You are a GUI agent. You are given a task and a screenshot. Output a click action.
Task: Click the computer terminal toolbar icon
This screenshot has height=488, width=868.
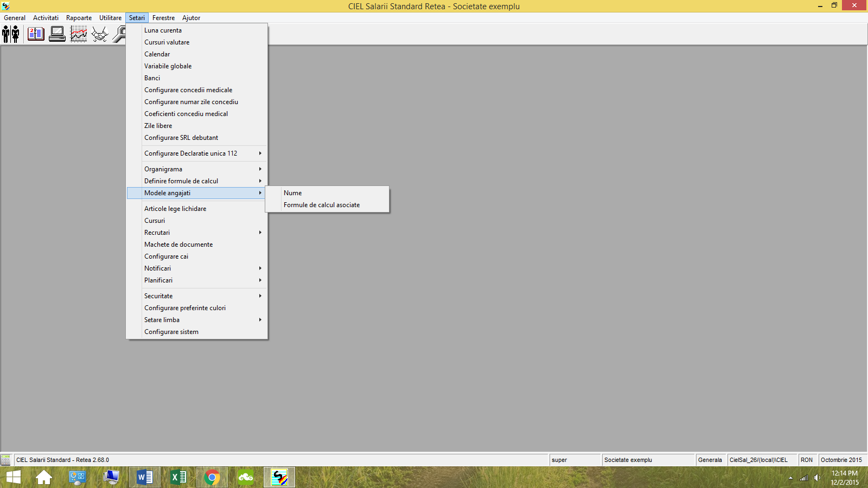coord(58,34)
